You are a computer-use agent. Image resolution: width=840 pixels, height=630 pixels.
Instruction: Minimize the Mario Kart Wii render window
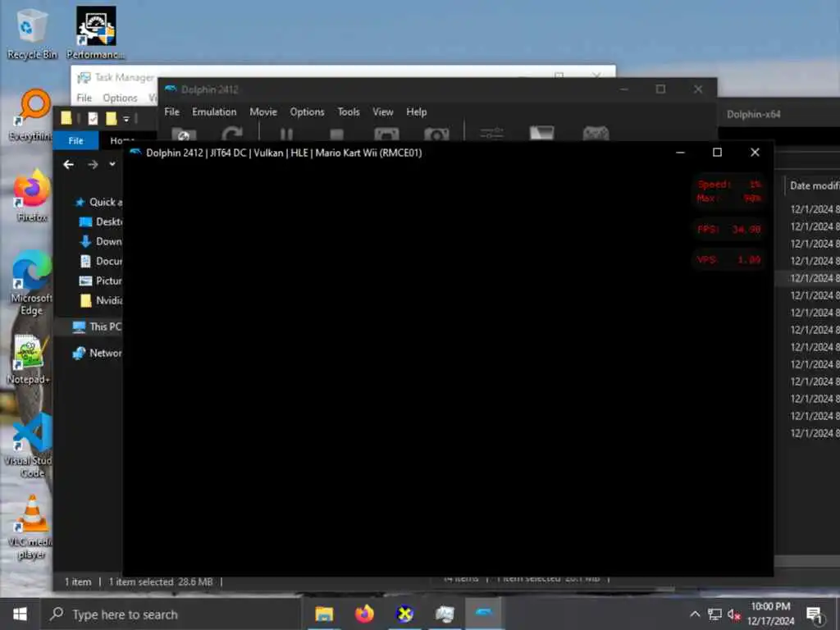pyautogui.click(x=680, y=153)
